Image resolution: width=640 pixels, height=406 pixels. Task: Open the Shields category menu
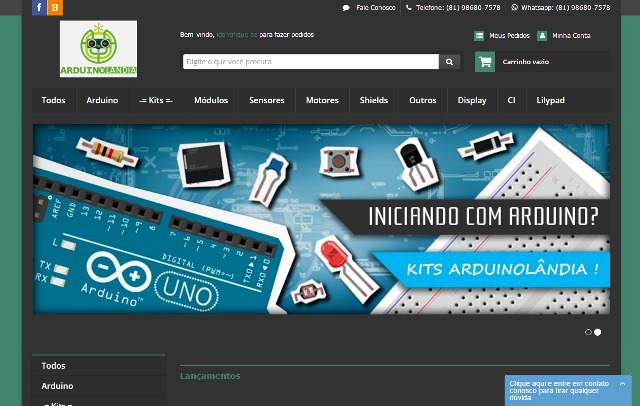pos(374,100)
